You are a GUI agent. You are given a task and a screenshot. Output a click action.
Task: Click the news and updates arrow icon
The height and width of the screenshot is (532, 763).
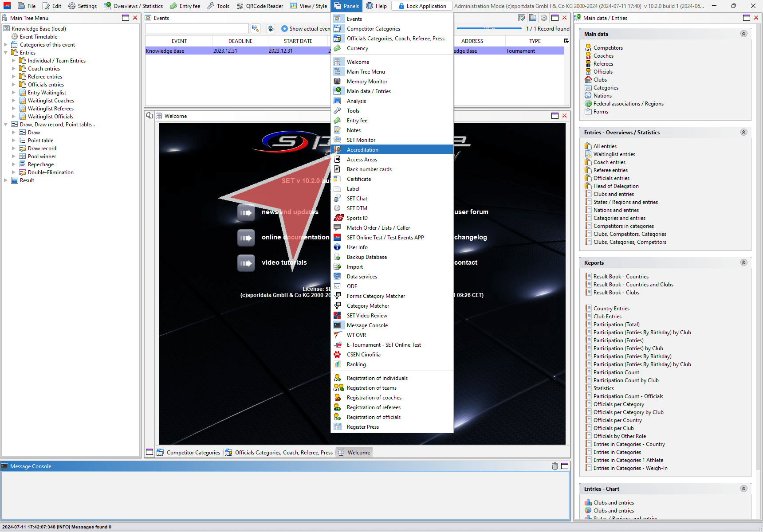(x=246, y=212)
